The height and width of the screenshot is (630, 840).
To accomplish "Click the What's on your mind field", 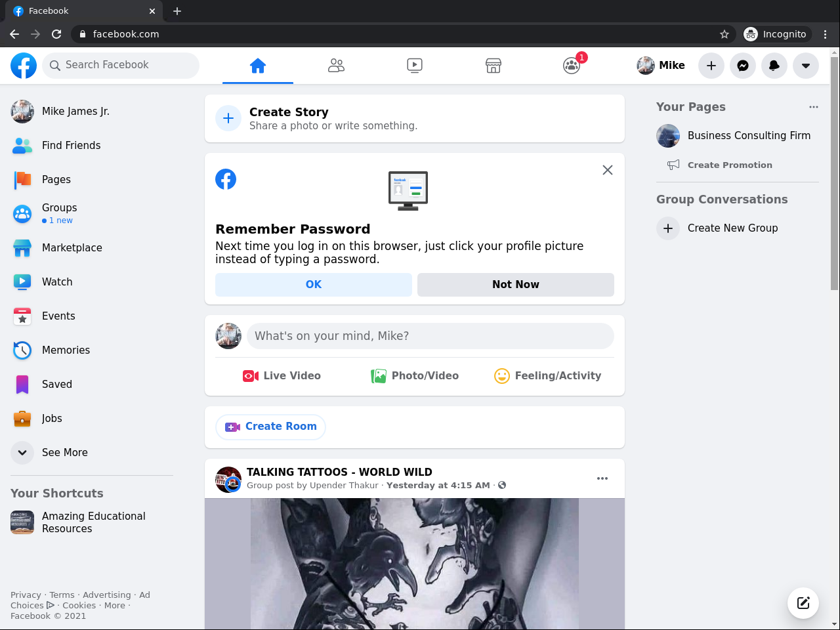I will 430,336.
